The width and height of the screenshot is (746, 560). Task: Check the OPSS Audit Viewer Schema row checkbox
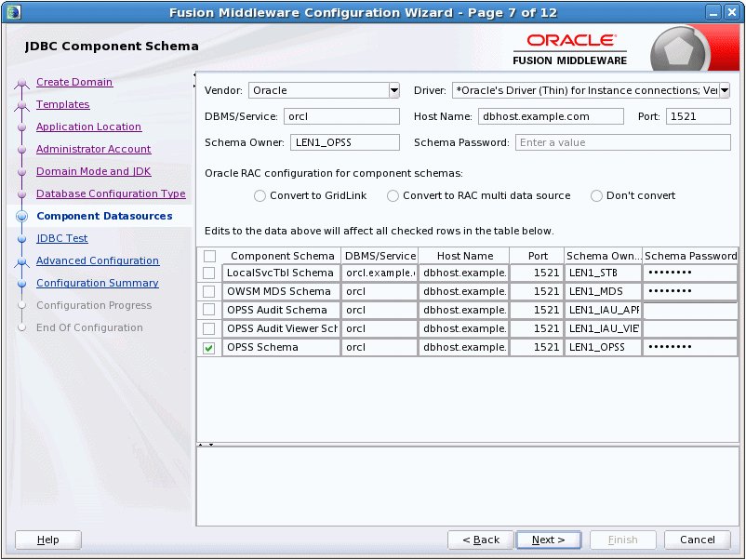[x=209, y=328]
